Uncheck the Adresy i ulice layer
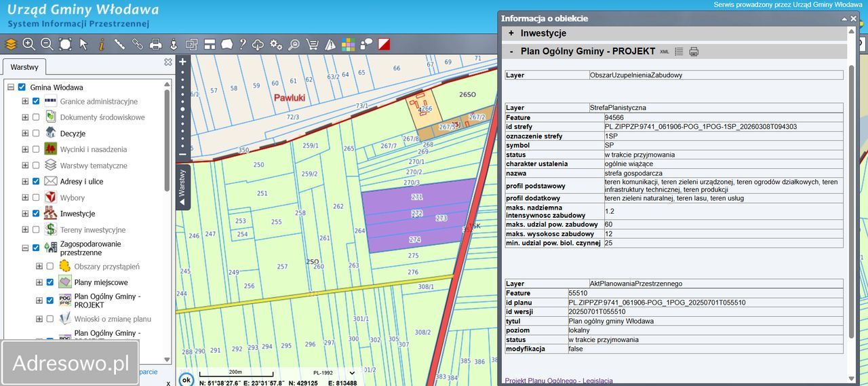 coord(36,181)
